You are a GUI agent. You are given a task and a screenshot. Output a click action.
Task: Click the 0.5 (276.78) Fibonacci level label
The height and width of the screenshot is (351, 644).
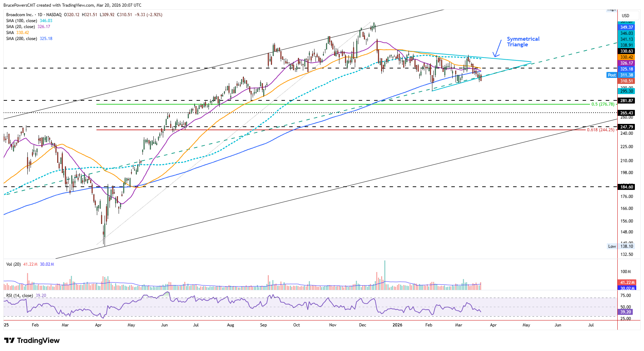click(603, 104)
